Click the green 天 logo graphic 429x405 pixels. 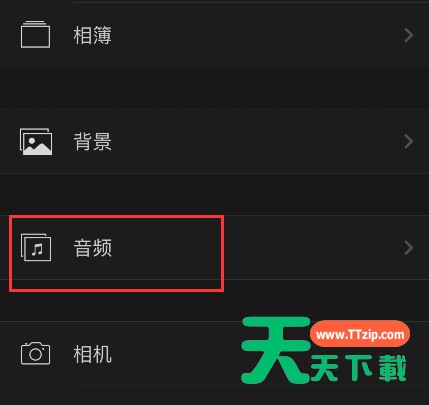(x=276, y=350)
